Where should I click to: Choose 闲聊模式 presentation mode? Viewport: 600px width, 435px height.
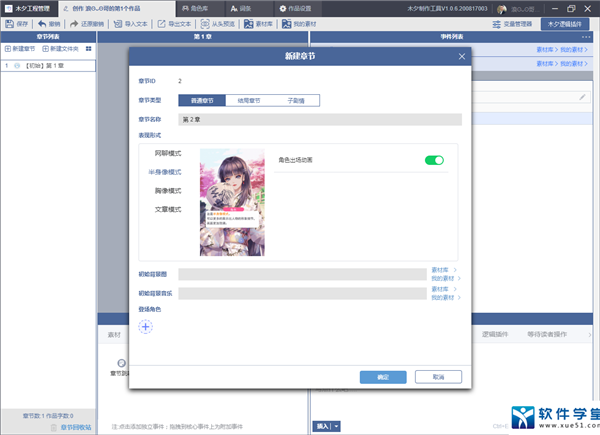[x=168, y=153]
